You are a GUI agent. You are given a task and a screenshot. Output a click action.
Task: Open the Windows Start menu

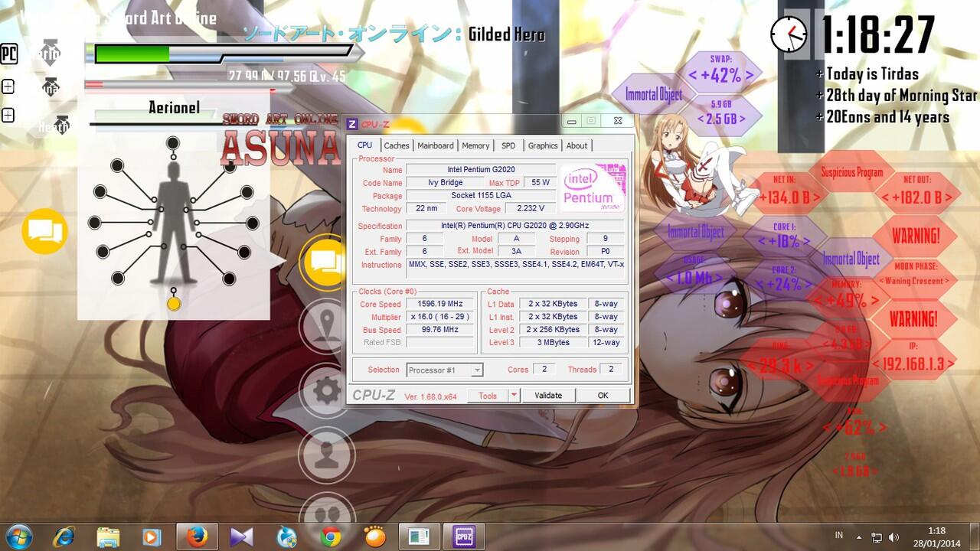pos(18,536)
